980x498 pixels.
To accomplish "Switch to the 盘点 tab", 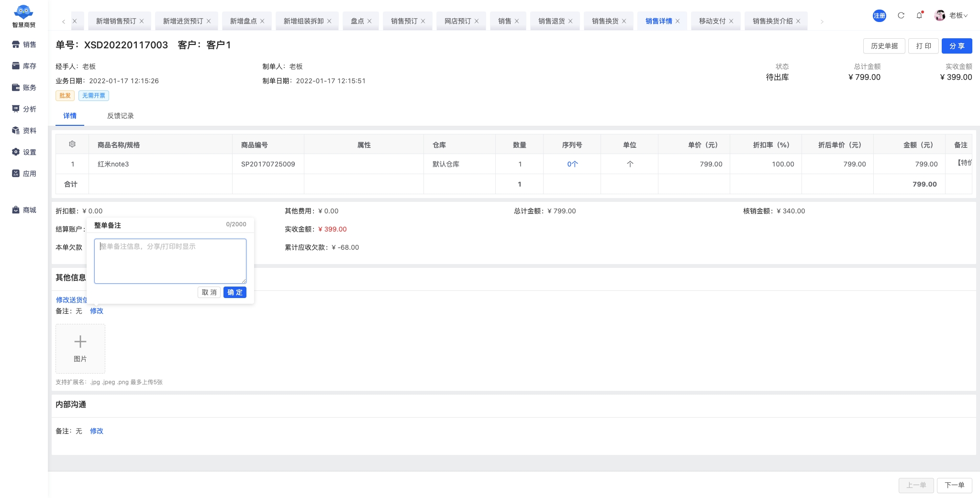I will tap(357, 21).
